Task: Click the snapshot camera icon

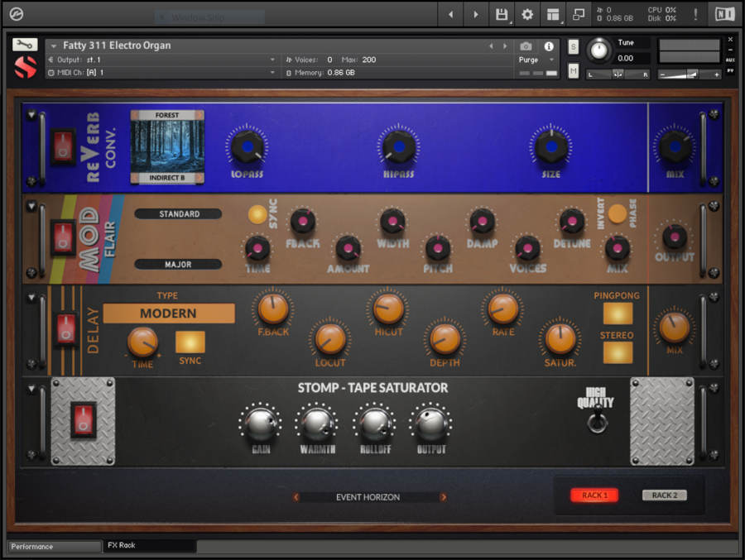Action: point(526,46)
